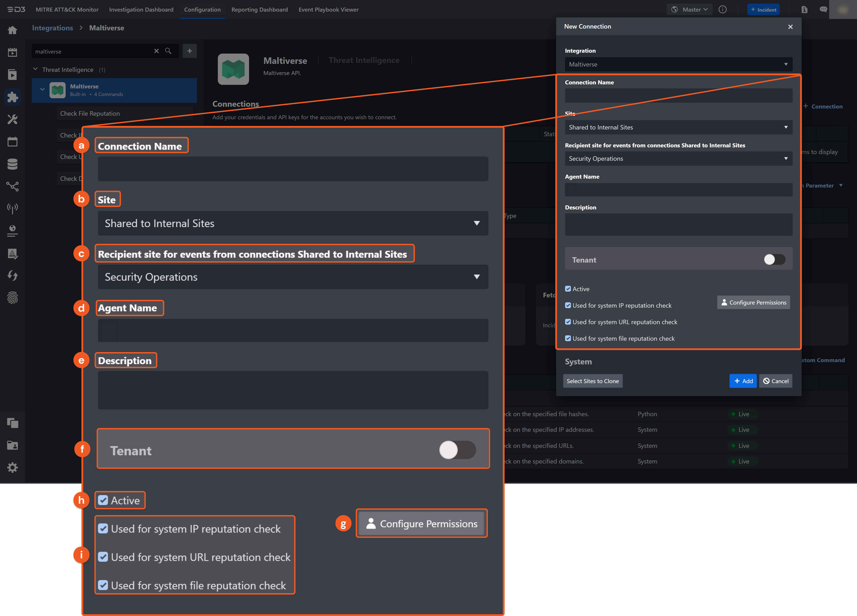
Task: Click inside the Connection Name input field
Action: coord(678,96)
